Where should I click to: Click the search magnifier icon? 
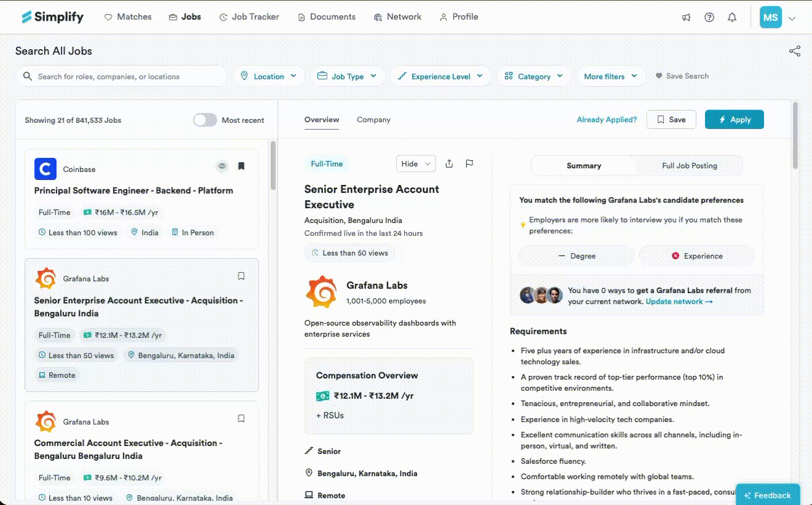28,76
